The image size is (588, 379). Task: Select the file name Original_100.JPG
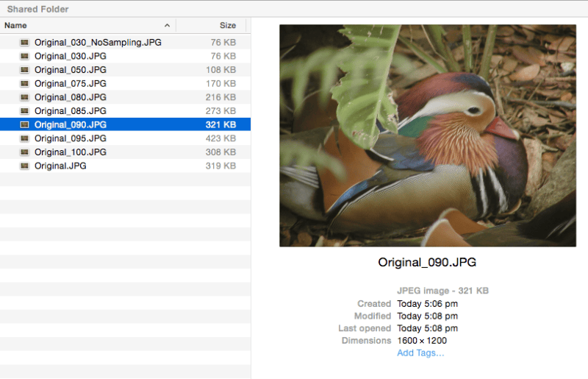(71, 152)
